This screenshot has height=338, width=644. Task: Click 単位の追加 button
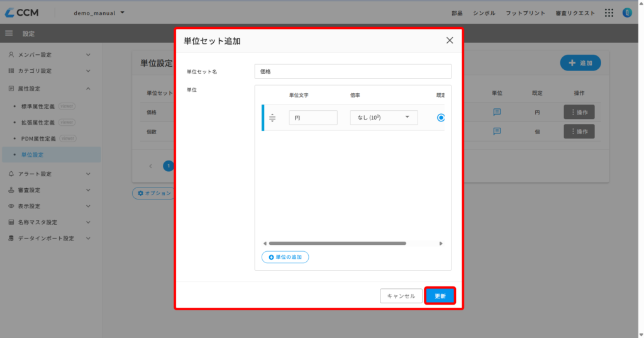pos(285,257)
